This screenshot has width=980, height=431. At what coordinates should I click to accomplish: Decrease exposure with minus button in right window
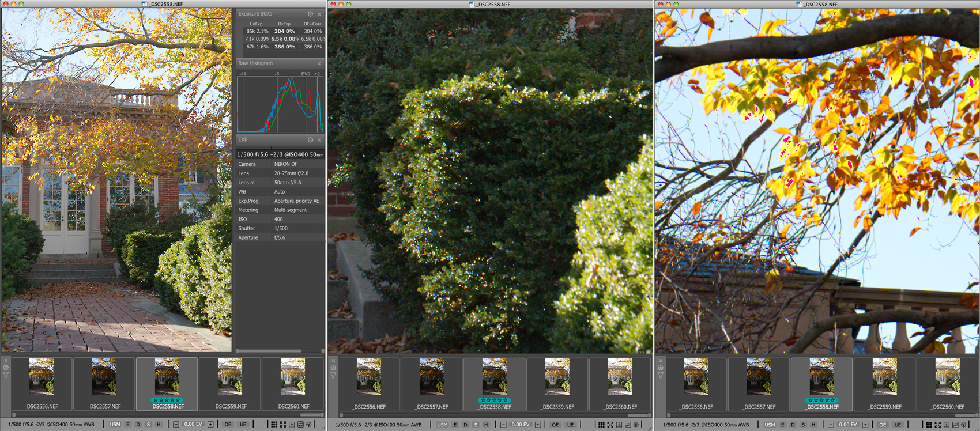click(830, 425)
